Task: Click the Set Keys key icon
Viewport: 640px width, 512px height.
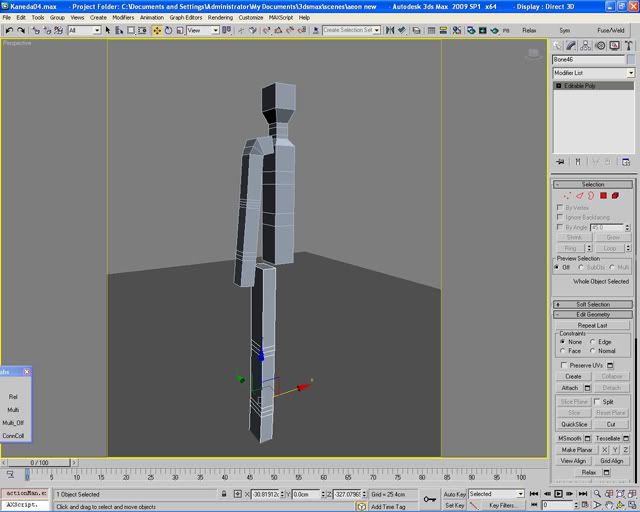Action: 430,499
